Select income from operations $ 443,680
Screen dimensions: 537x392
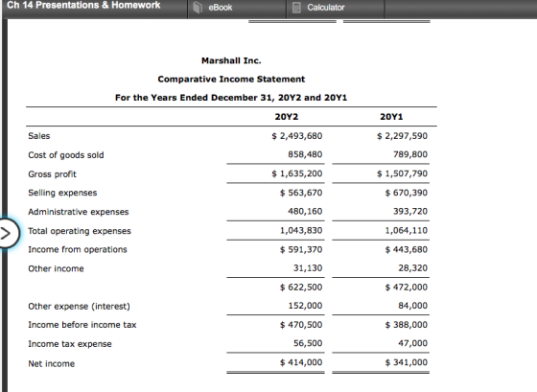pyautogui.click(x=407, y=249)
